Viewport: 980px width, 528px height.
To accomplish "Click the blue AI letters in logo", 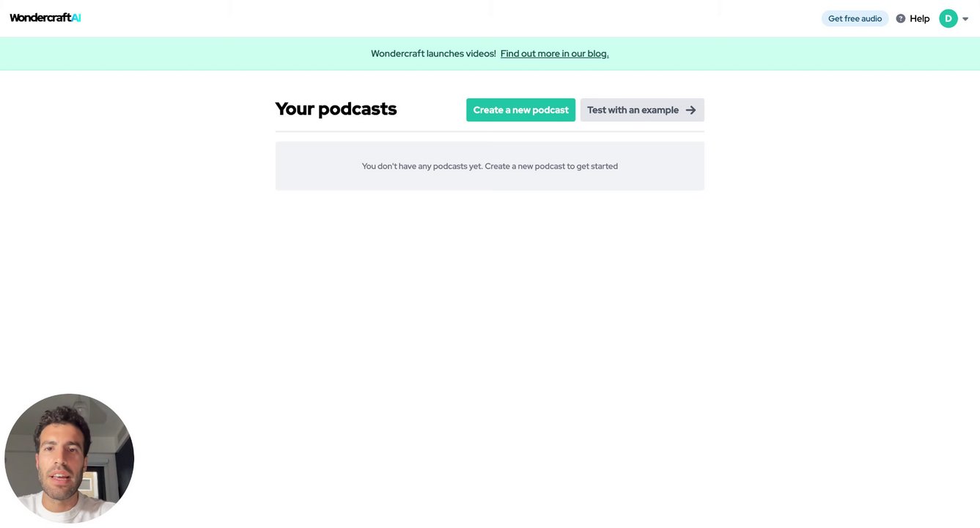I will pyautogui.click(x=76, y=18).
